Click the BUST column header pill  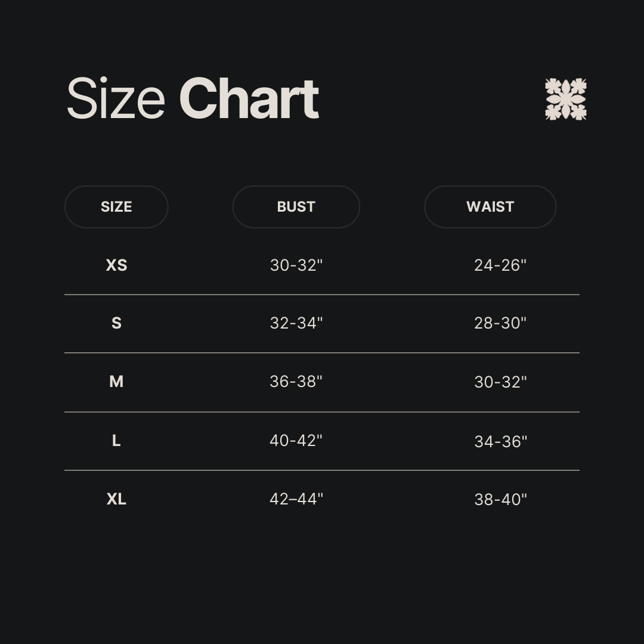pos(296,207)
